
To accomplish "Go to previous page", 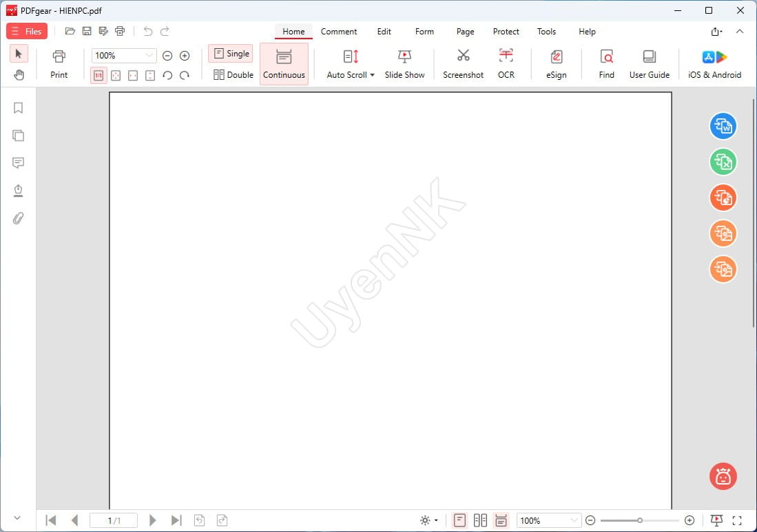I will click(74, 520).
